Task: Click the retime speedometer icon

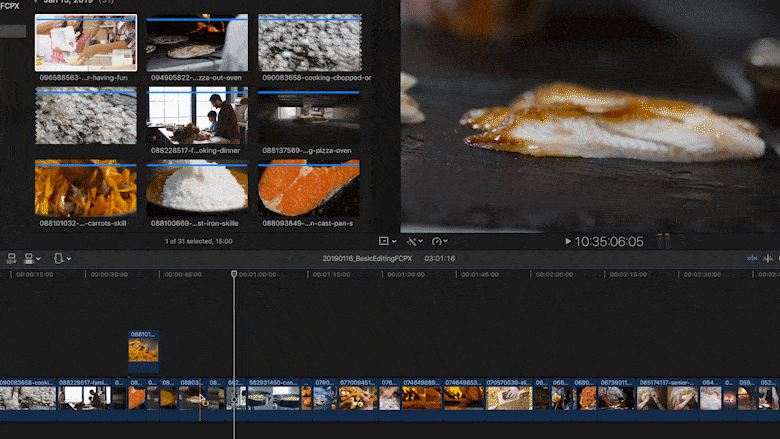Action: tap(436, 241)
